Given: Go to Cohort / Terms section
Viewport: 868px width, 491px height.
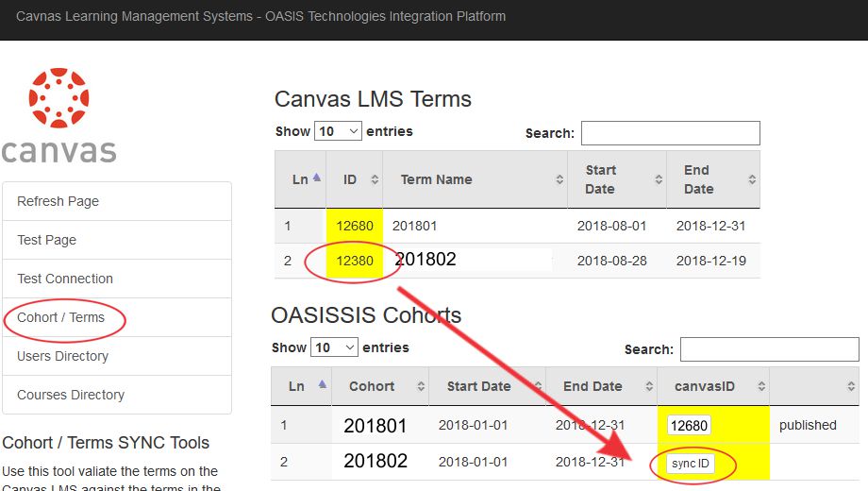Looking at the screenshot, I should [x=117, y=317].
